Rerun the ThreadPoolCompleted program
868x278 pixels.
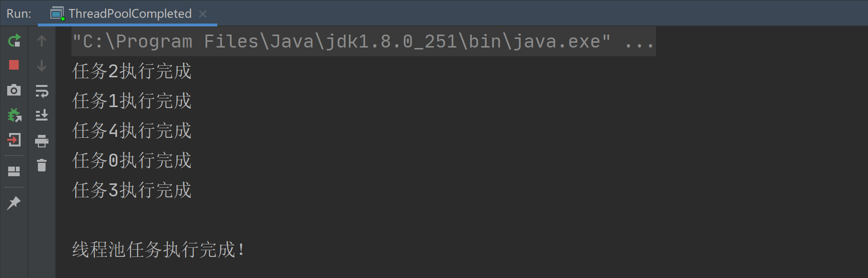[x=14, y=40]
